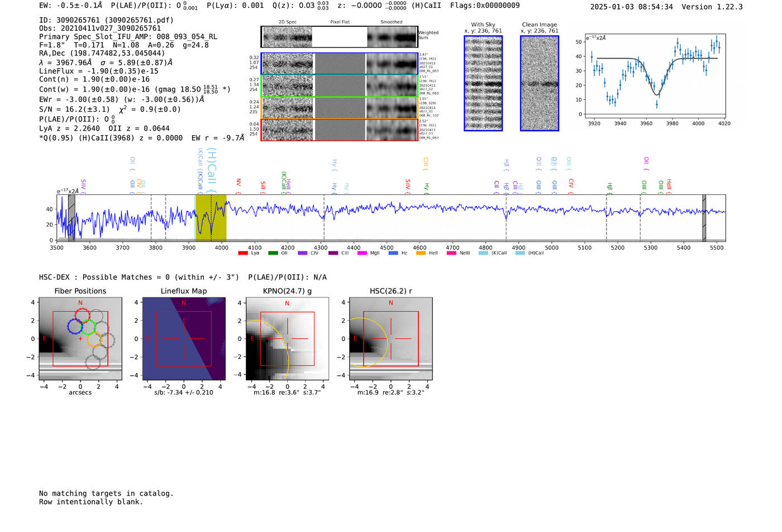Click the red Lyα legend swatch
The width and height of the screenshot is (782, 532).
click(x=243, y=253)
